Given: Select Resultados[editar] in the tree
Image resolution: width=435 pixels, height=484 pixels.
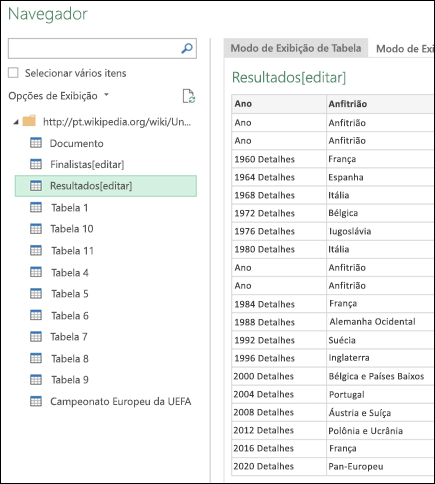Looking at the screenshot, I should point(106,186).
